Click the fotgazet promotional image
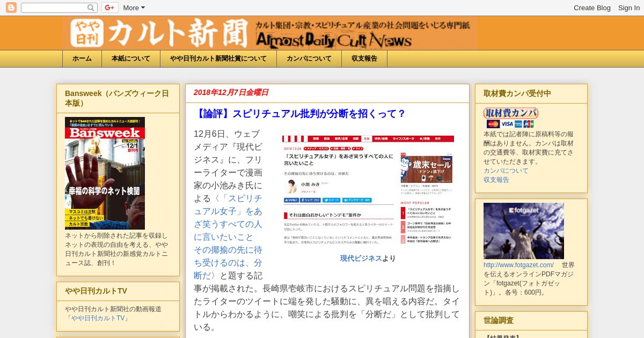The height and width of the screenshot is (338, 644). (524, 231)
